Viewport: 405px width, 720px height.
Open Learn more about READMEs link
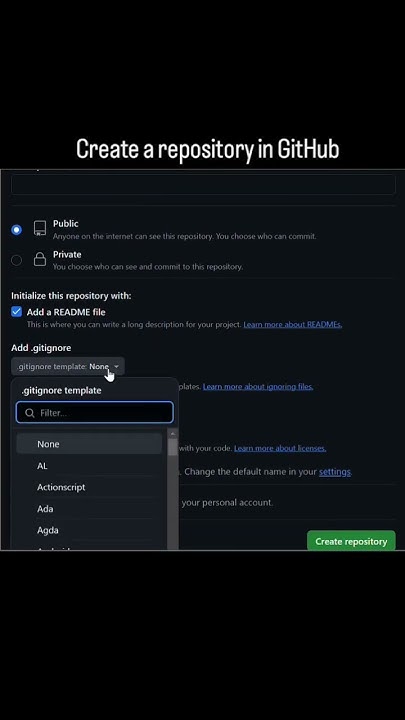point(292,325)
